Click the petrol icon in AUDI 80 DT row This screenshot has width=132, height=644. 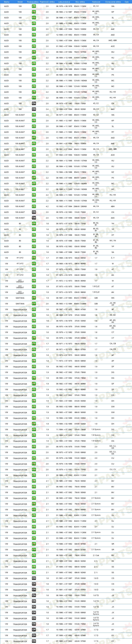(34, 235)
